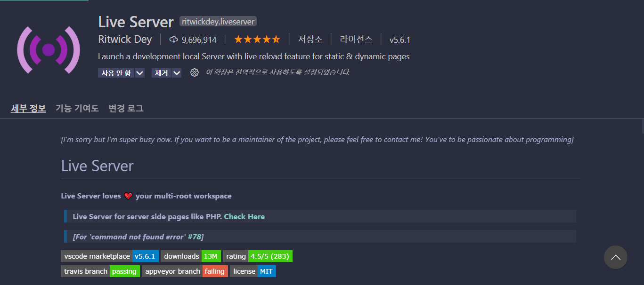Click the appveyor branch failing badge
The width and height of the screenshot is (644, 285).
coord(185,271)
